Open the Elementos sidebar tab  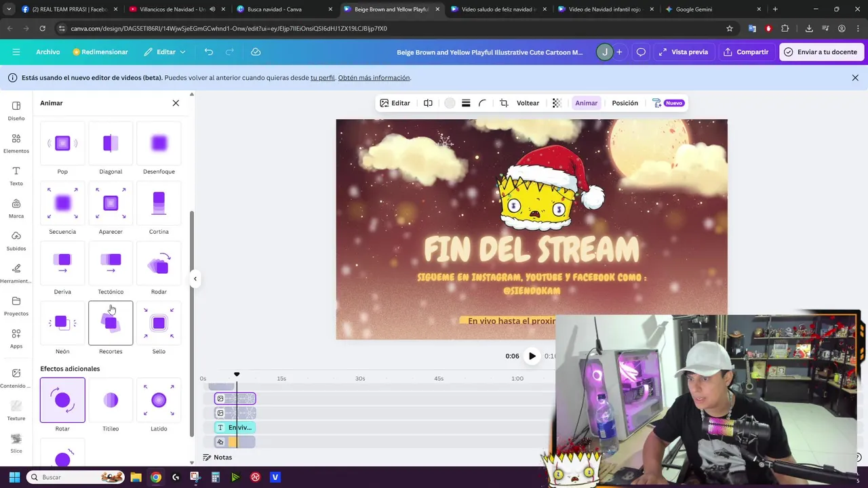point(16,143)
